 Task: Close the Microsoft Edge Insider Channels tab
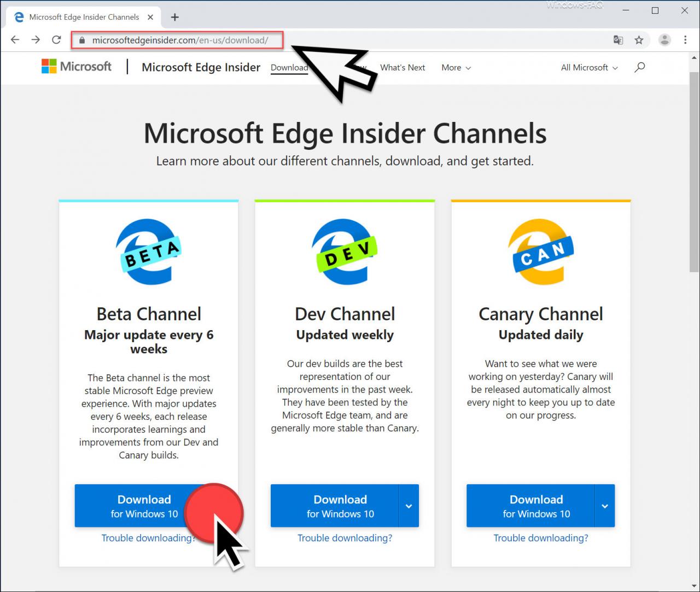(x=151, y=17)
